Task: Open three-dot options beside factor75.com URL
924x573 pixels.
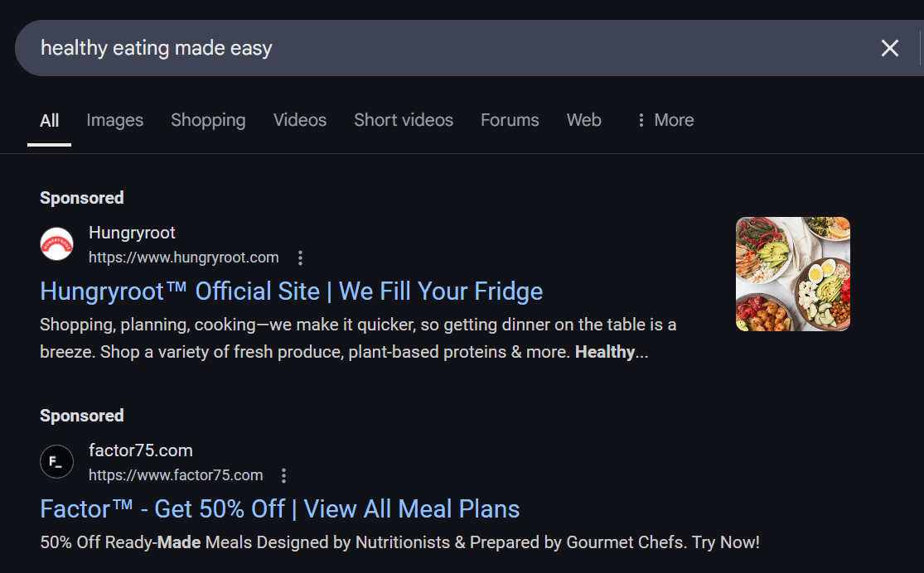Action: pyautogui.click(x=284, y=475)
